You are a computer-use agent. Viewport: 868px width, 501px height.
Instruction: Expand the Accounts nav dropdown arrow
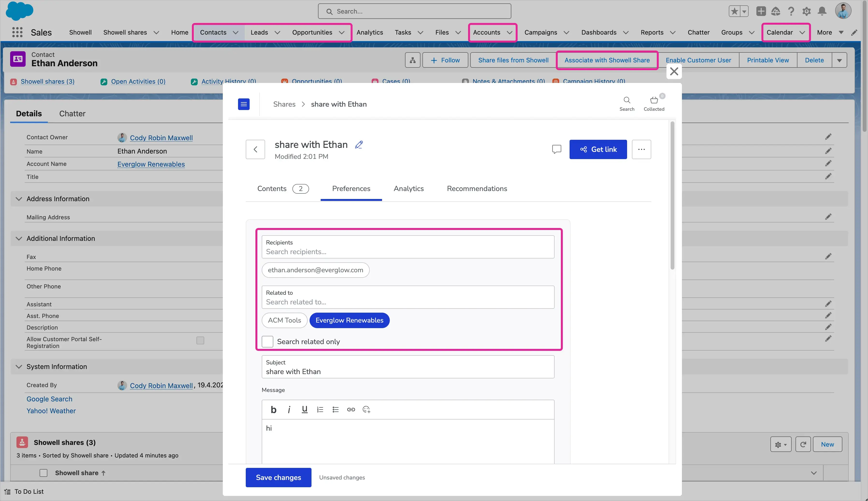click(510, 32)
